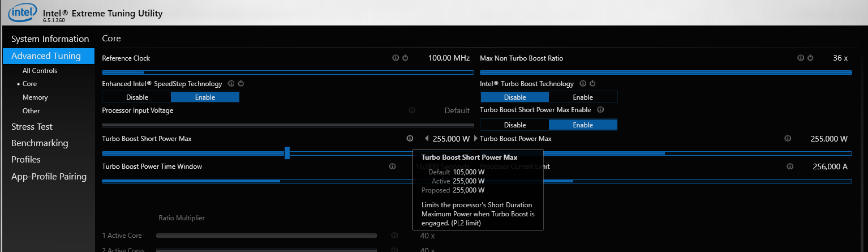Decrease Turbo Boost Short Power Max with left arrow

[x=427, y=138]
